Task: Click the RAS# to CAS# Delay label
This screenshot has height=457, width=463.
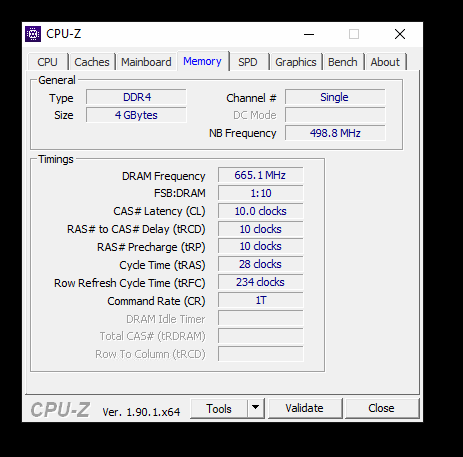Action: [136, 229]
